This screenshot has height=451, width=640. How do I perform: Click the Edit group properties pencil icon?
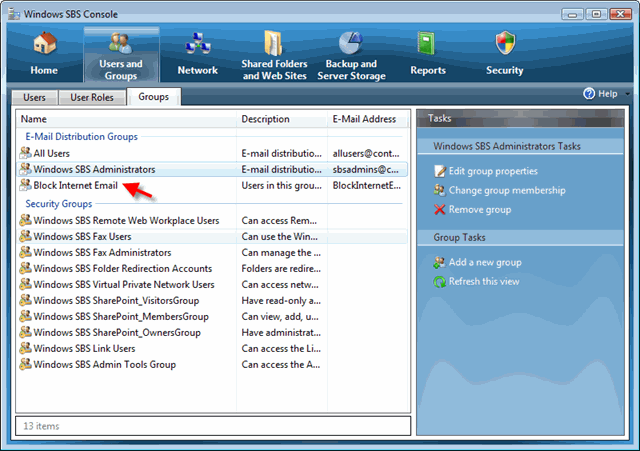click(x=440, y=171)
